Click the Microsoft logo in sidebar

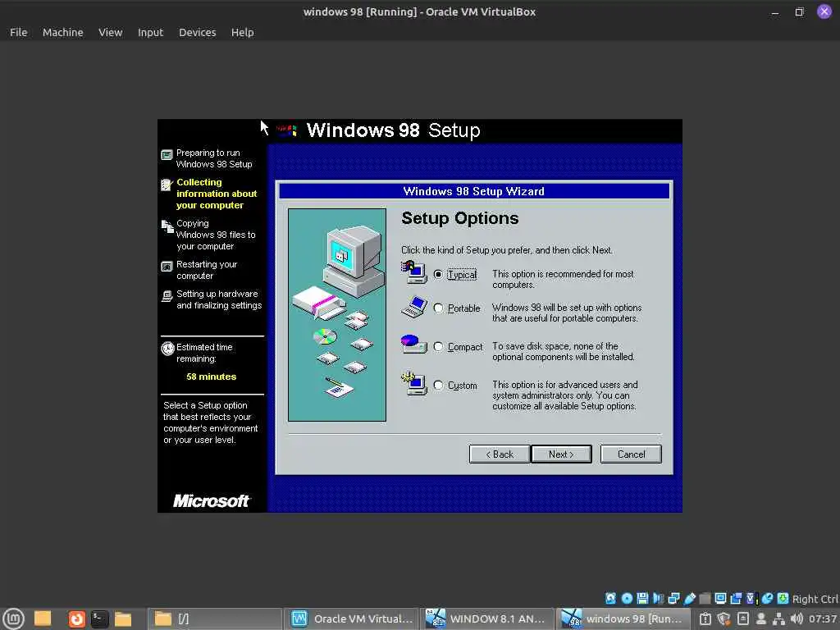211,501
